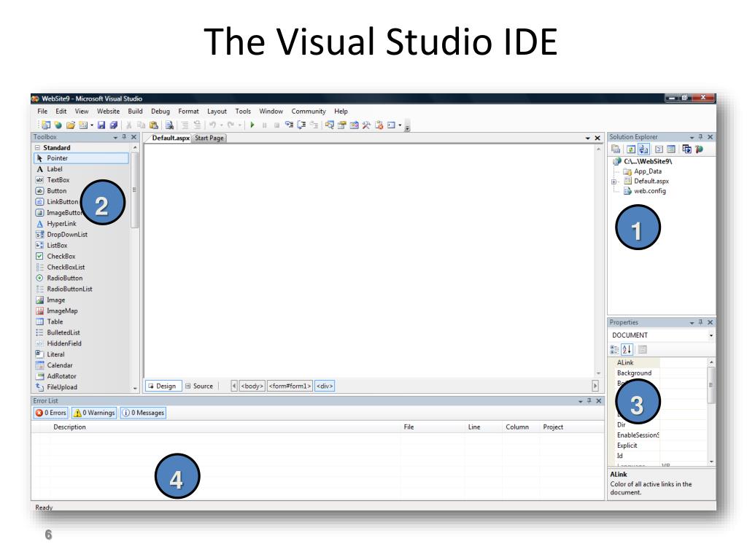Click the New Project toolbar icon

[46, 125]
